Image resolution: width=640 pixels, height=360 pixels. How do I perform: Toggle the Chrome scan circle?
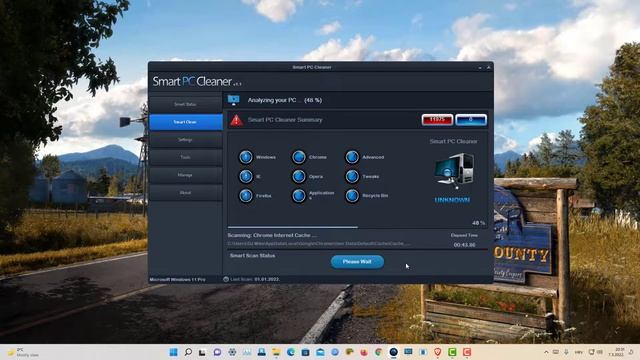(299, 157)
